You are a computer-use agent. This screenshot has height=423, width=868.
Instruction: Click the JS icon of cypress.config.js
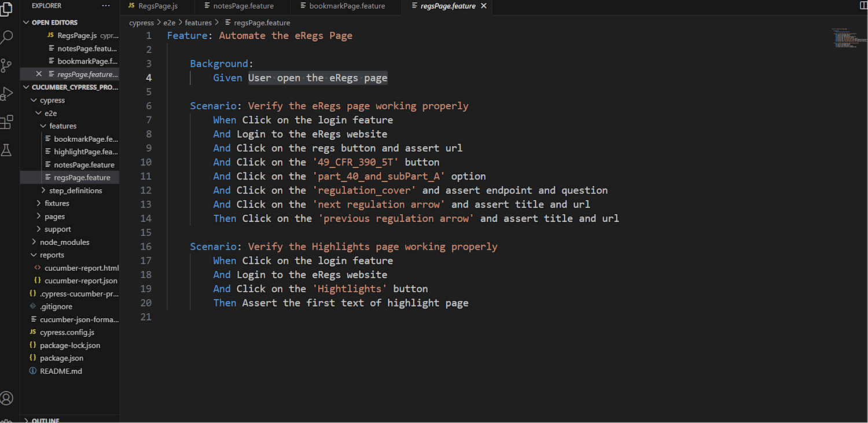tap(33, 332)
